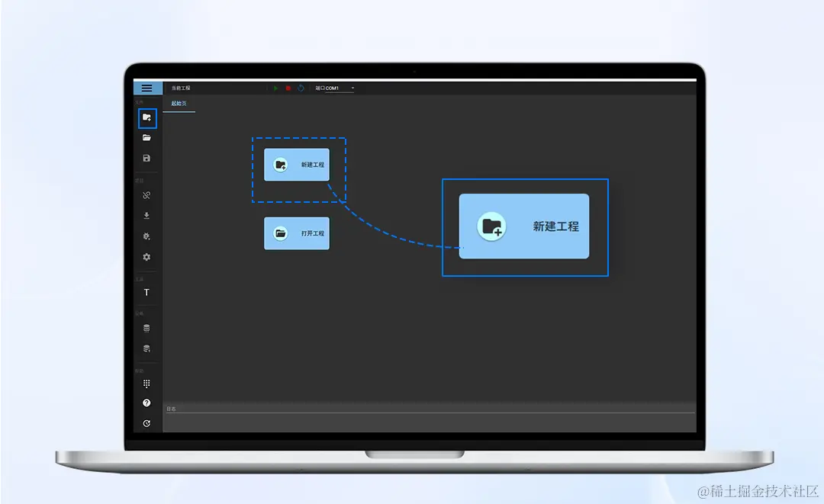Open the hamburger menu in the top-left corner
The height and width of the screenshot is (504, 824).
147,88
